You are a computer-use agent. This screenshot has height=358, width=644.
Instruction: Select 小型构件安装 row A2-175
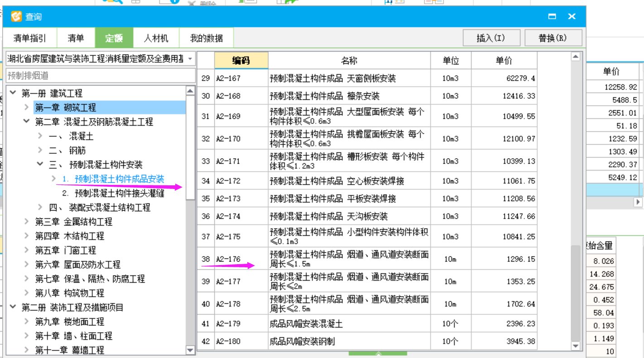(x=367, y=237)
